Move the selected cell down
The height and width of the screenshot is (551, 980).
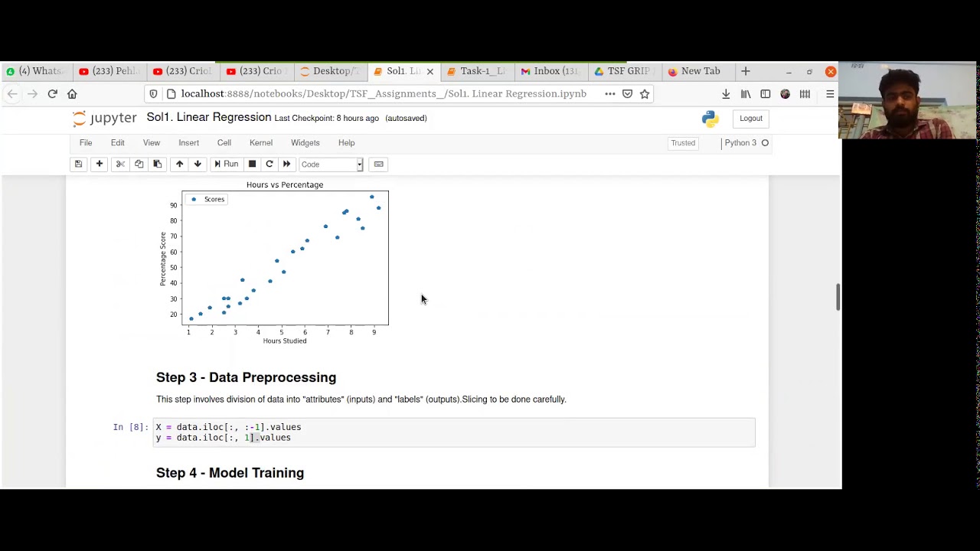click(198, 164)
